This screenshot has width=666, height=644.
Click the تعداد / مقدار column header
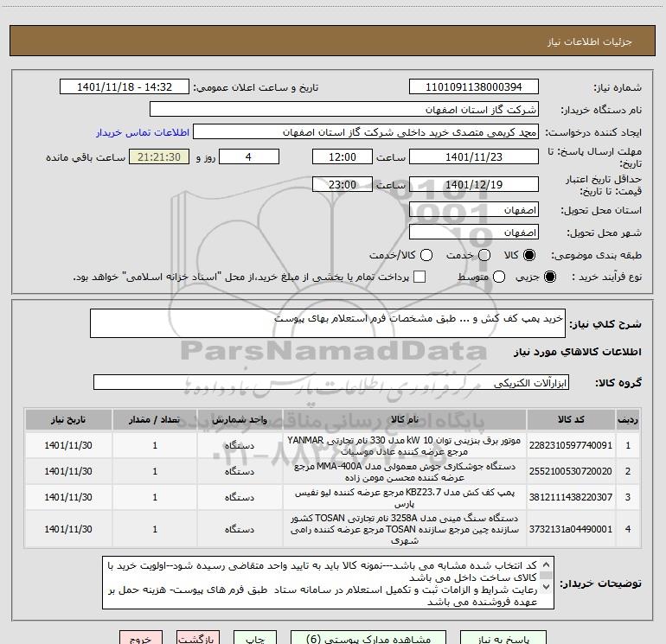coord(155,419)
